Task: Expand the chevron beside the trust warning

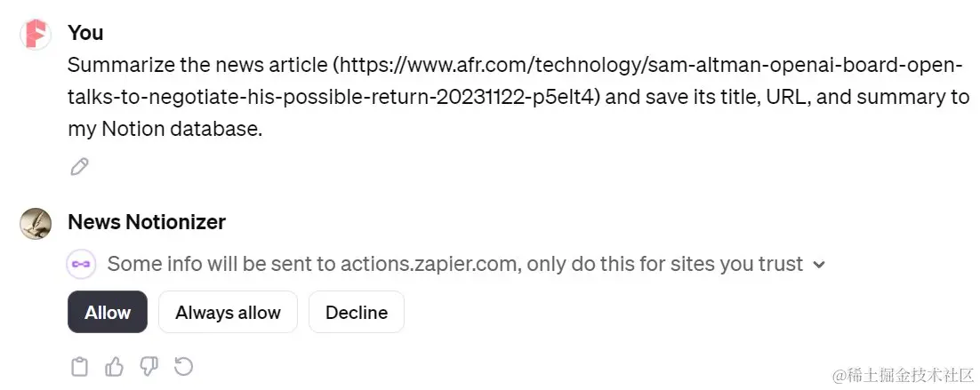Action: pos(819,265)
